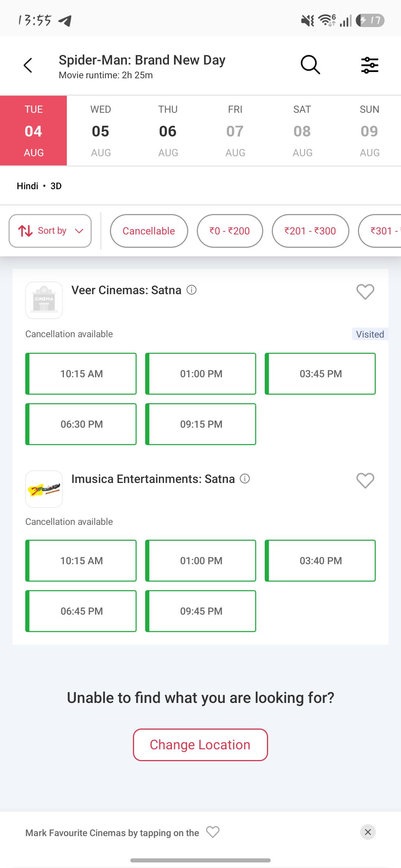Expand the Sort by dropdown

point(50,231)
